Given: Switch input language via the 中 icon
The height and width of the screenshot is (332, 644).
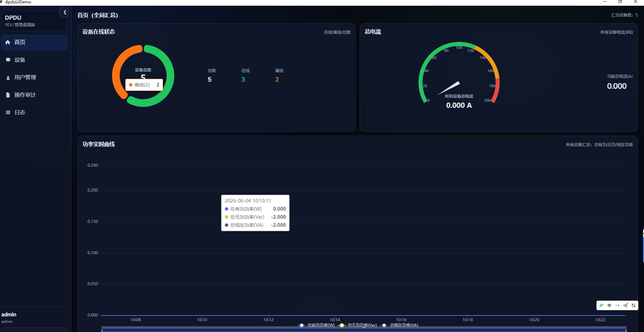Looking at the screenshot, I should [x=609, y=305].
